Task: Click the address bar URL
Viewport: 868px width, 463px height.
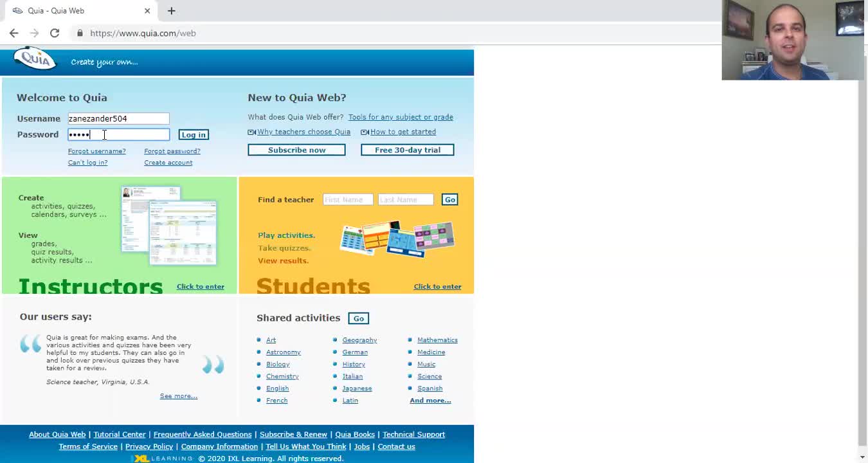Action: pos(143,33)
